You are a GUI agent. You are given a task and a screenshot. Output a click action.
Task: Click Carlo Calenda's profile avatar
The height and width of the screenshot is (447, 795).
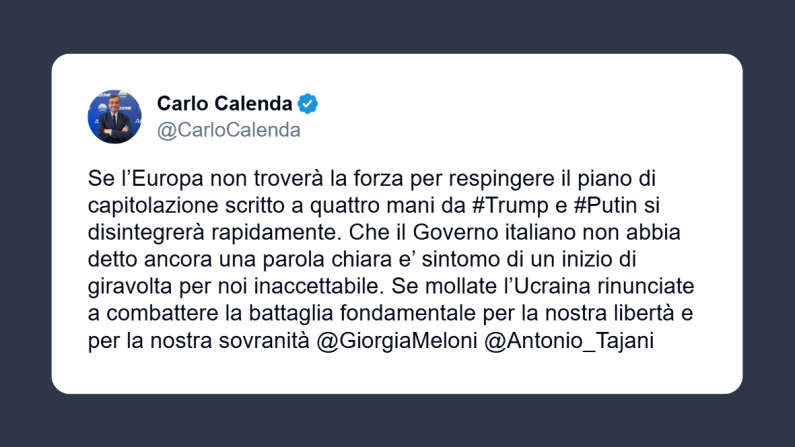pyautogui.click(x=114, y=115)
